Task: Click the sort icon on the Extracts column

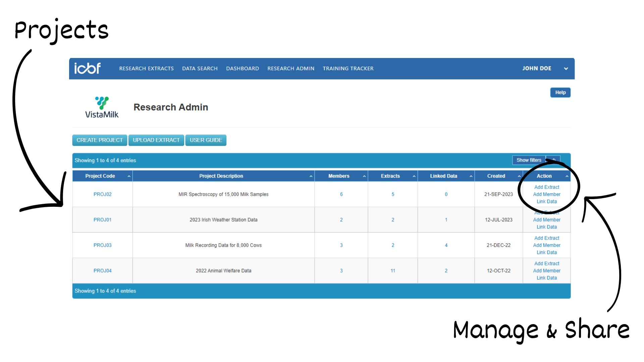Action: [x=414, y=176]
